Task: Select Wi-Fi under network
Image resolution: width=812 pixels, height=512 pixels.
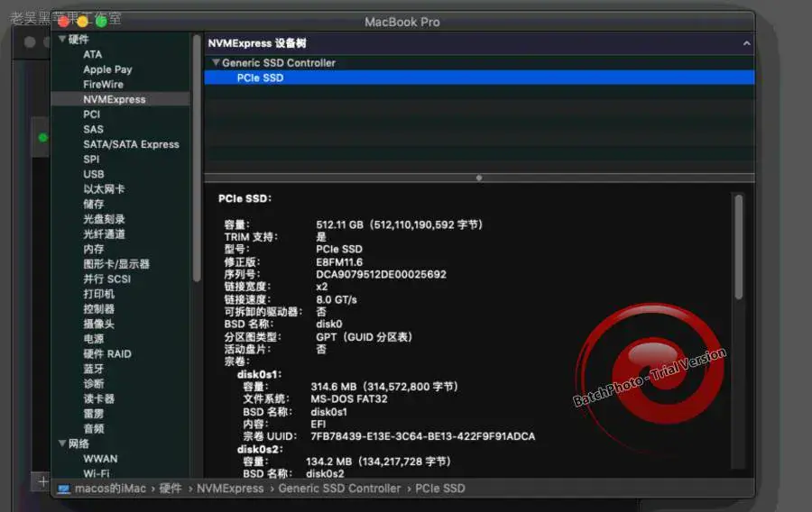Action: point(97,473)
